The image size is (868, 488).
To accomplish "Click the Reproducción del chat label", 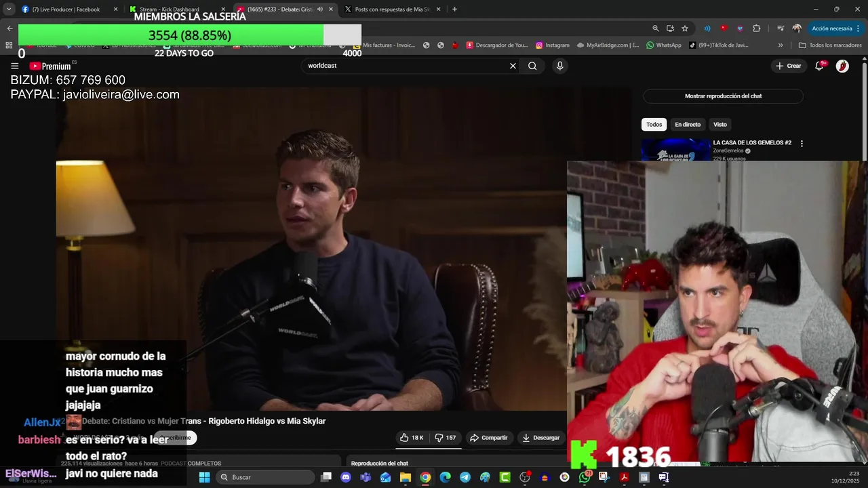I will pos(380,464).
